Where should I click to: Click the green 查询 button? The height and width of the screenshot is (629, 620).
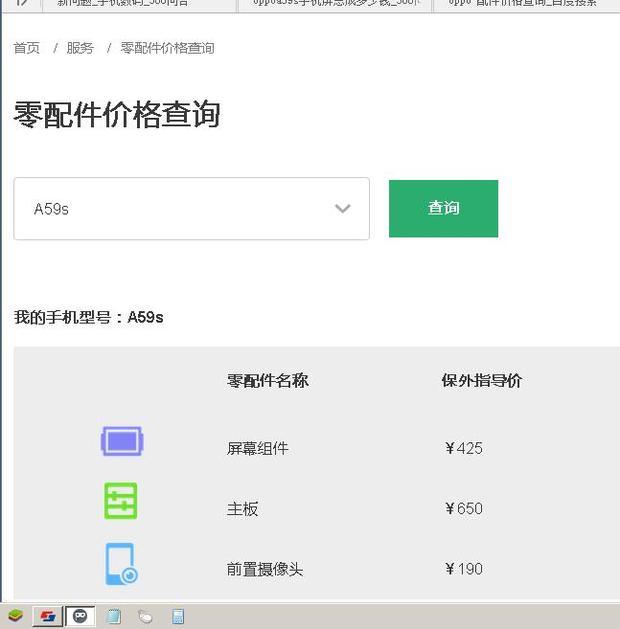pyautogui.click(x=444, y=209)
